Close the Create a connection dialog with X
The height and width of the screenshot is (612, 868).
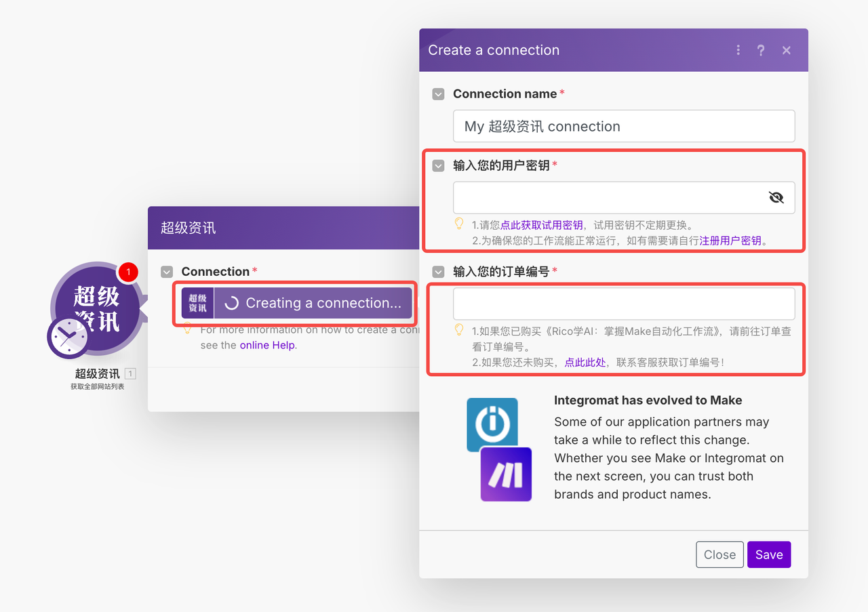tap(786, 50)
